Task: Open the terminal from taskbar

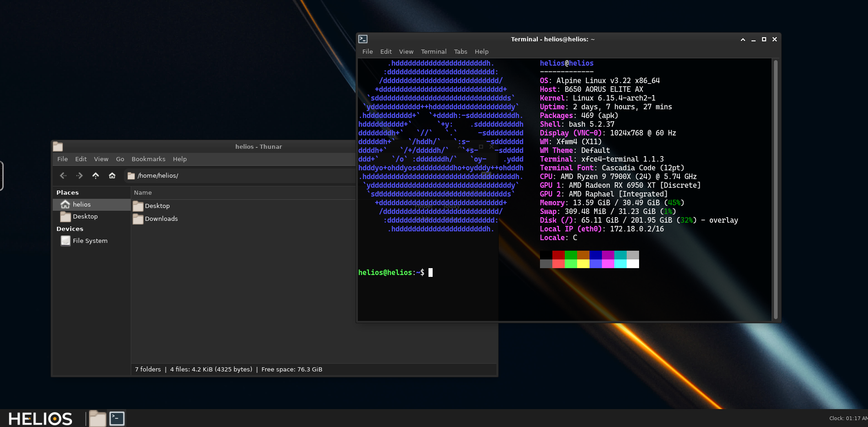Action: tap(117, 418)
